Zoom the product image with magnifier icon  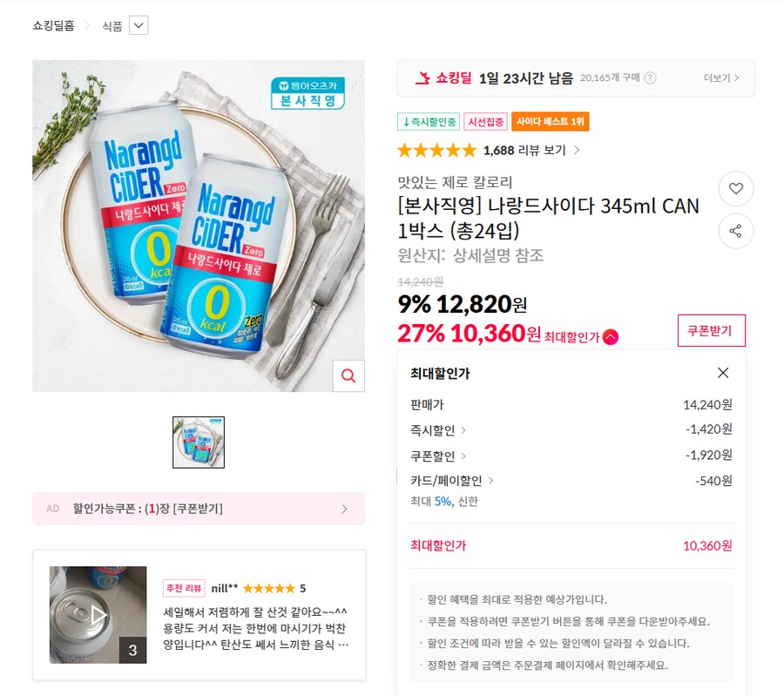[348, 375]
